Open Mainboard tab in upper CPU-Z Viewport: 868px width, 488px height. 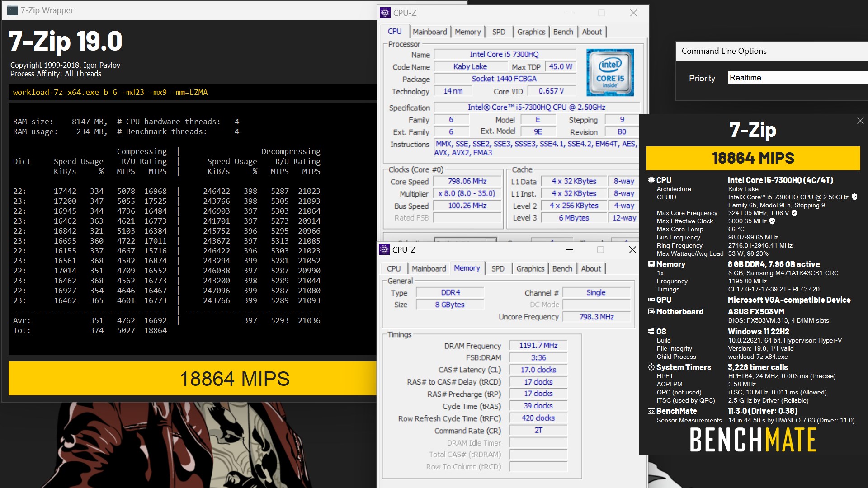click(429, 32)
